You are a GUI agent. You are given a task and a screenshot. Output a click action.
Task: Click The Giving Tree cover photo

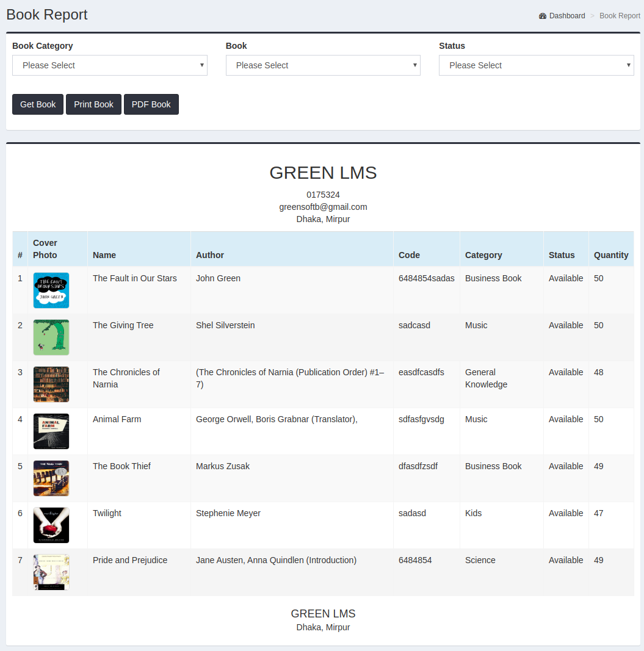point(51,337)
